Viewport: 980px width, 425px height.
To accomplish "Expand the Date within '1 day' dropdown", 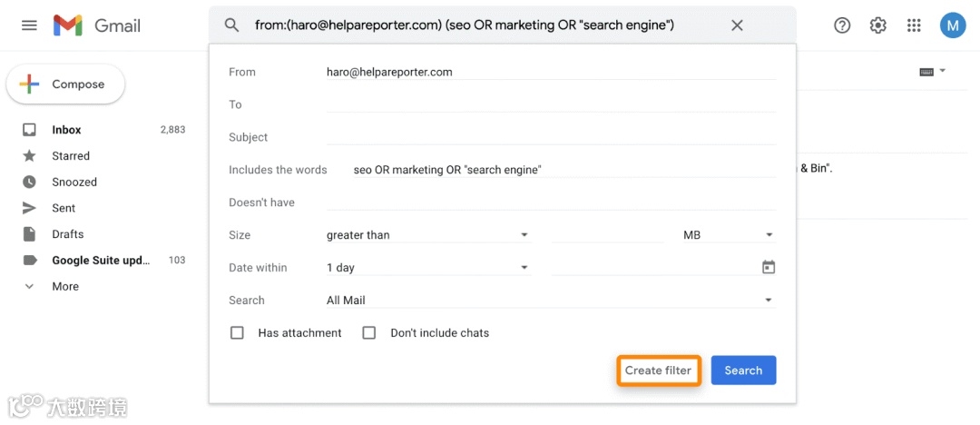I will coord(427,268).
